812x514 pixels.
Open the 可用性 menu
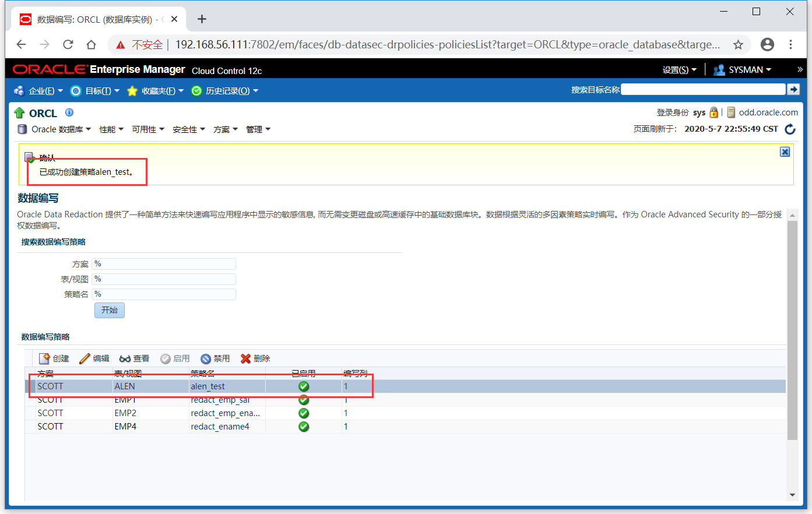click(148, 129)
